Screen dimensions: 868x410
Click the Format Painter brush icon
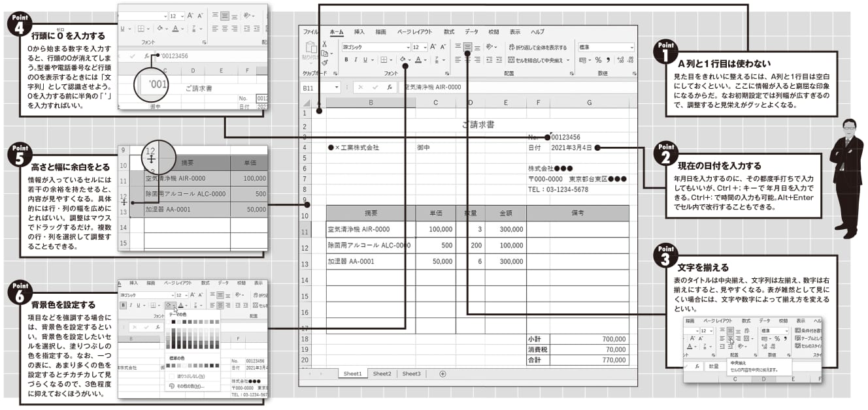[x=325, y=63]
